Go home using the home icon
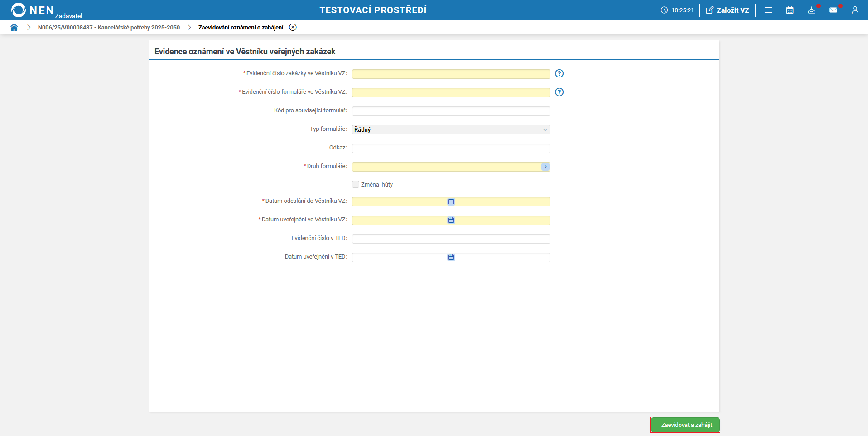The width and height of the screenshot is (868, 436). [14, 27]
